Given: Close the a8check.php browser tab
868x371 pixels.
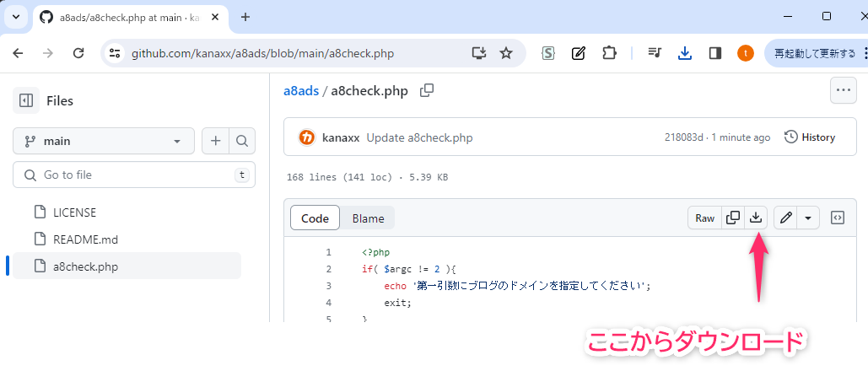Looking at the screenshot, I should [x=215, y=17].
